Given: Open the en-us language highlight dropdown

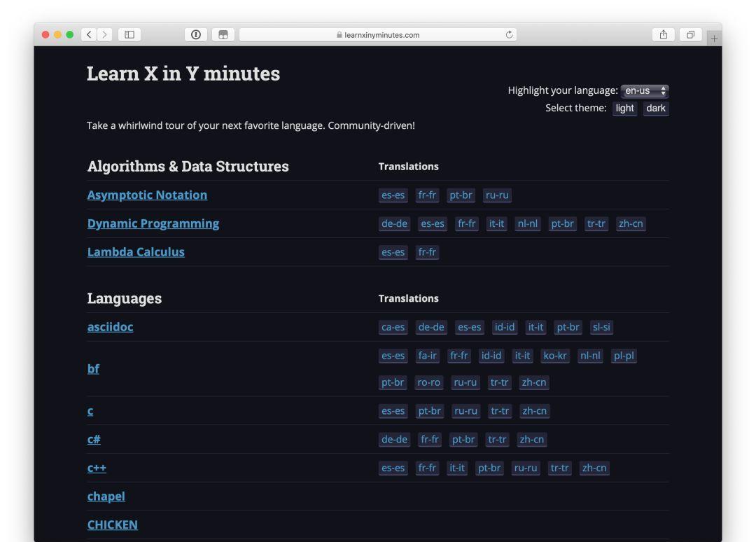Looking at the screenshot, I should pyautogui.click(x=645, y=90).
